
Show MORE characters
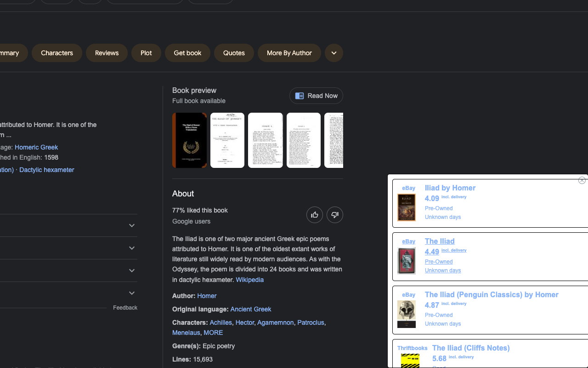click(x=213, y=333)
